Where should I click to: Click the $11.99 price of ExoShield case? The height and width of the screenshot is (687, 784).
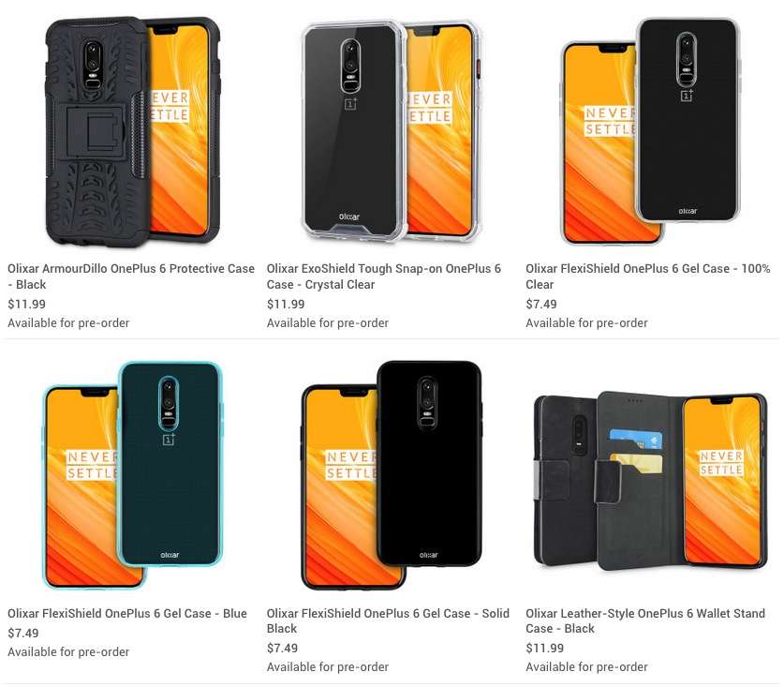pos(286,305)
